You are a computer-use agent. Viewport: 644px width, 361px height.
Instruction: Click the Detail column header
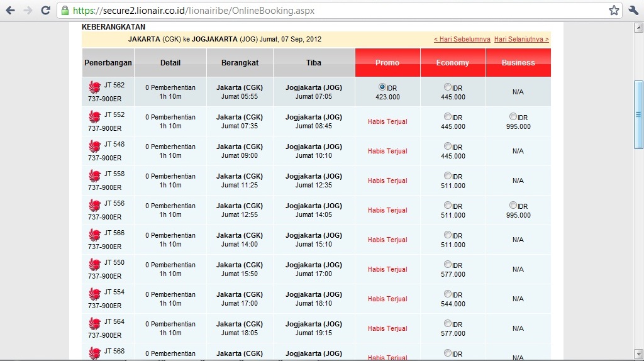click(170, 62)
